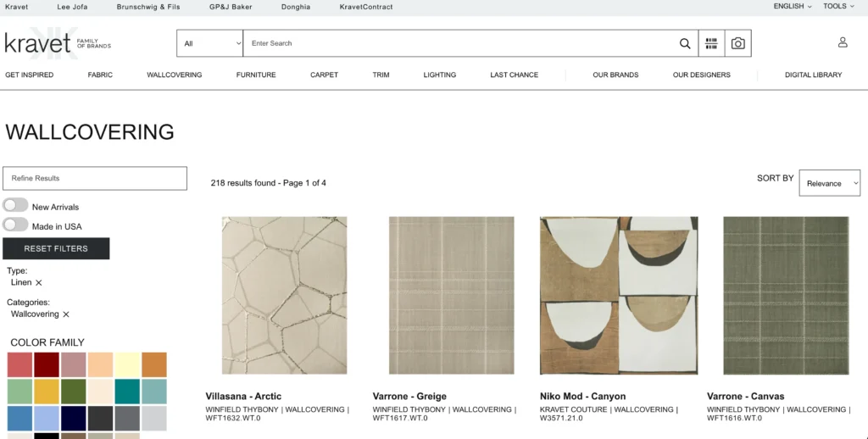This screenshot has height=439, width=868.
Task: Select the charcoal color swatch
Action: click(x=100, y=419)
